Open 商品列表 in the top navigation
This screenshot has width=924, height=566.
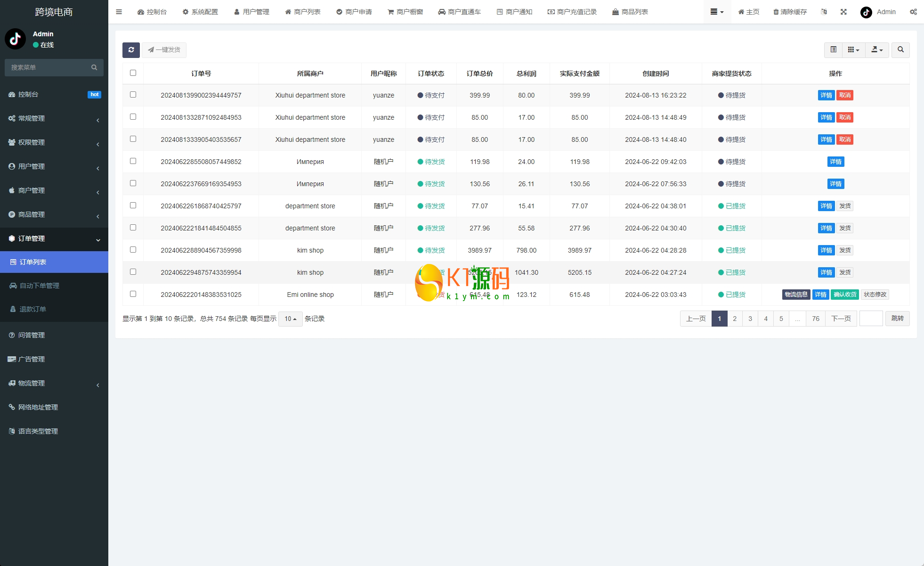(x=630, y=12)
